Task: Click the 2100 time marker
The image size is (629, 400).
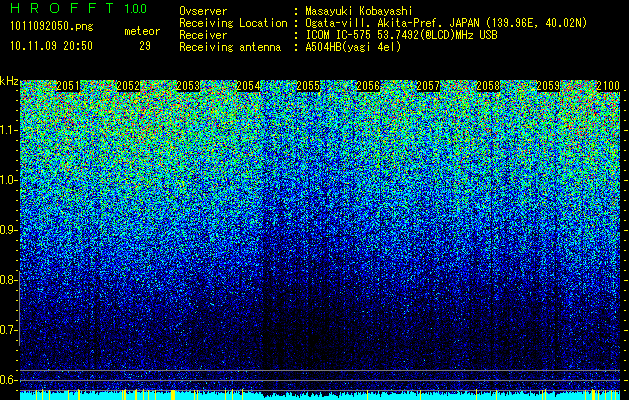Action: 608,86
